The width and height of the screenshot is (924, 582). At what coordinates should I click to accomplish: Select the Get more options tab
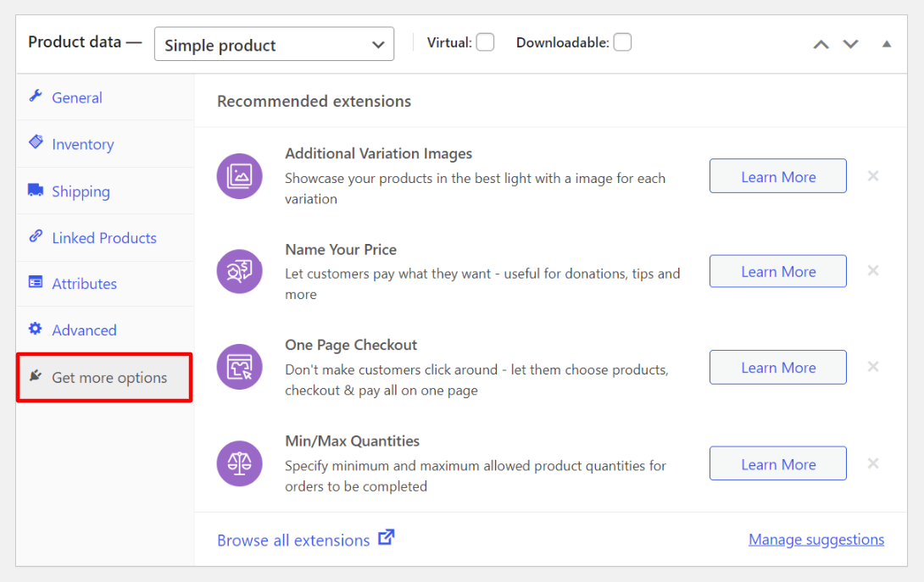pos(109,378)
